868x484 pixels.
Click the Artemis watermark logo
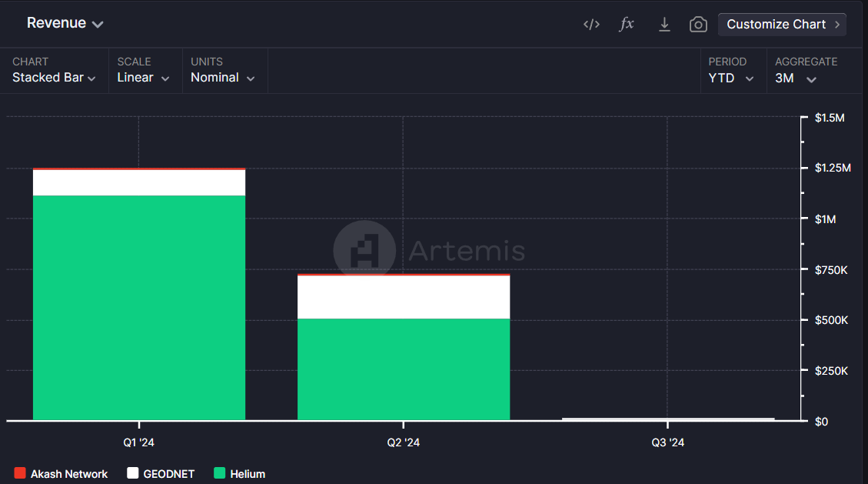coord(364,251)
